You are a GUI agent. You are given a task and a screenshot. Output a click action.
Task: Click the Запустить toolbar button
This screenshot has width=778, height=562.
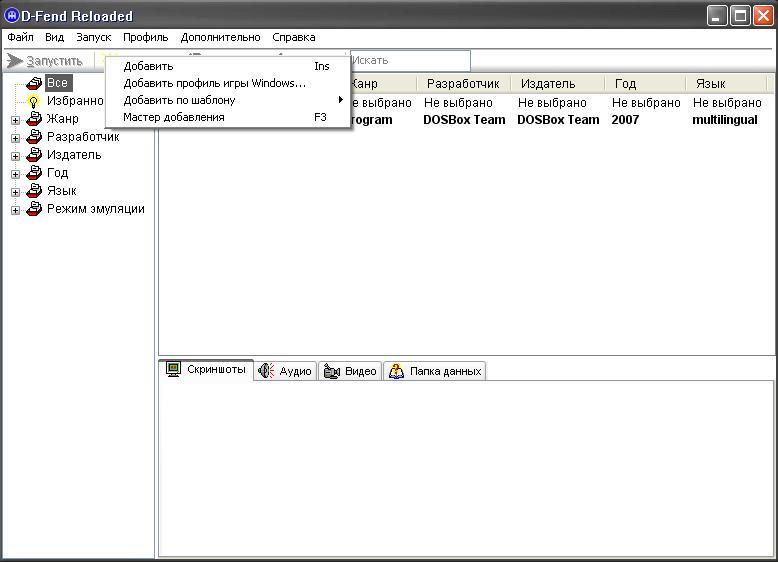(44, 61)
